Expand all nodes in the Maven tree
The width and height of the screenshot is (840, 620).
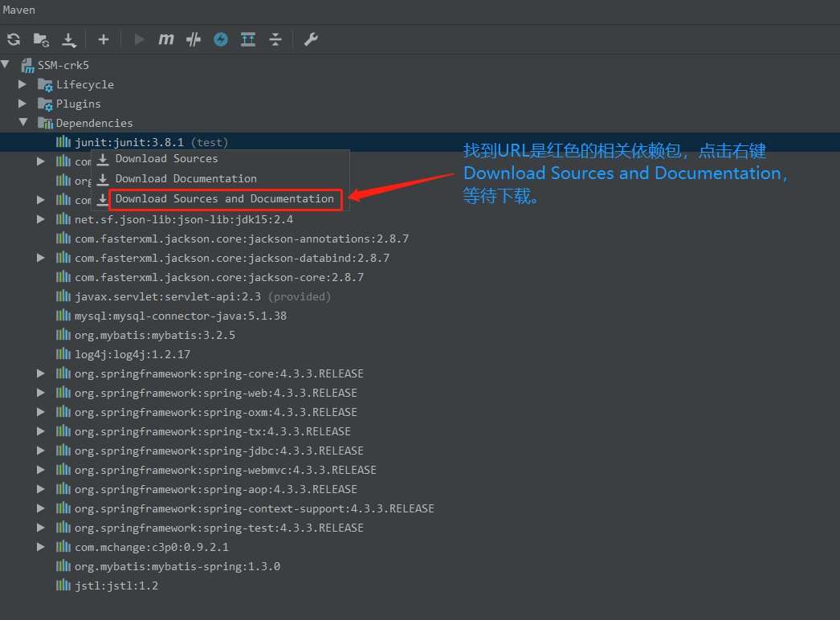[x=247, y=39]
